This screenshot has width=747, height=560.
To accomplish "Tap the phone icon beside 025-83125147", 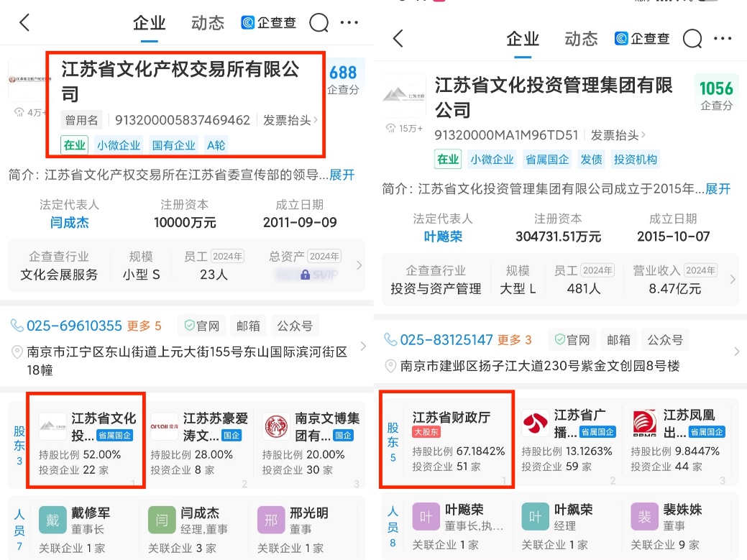I will click(x=390, y=338).
